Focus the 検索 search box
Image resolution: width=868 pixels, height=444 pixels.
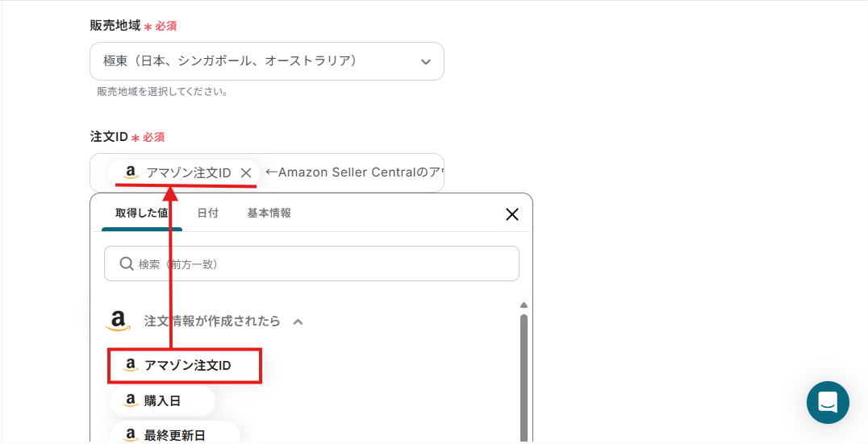[x=311, y=263]
